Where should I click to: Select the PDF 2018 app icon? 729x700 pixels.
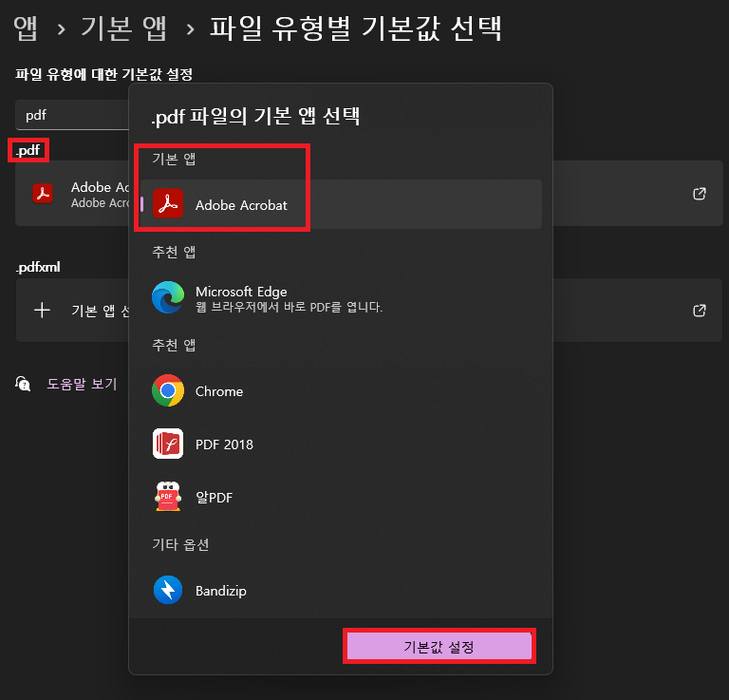(x=168, y=444)
